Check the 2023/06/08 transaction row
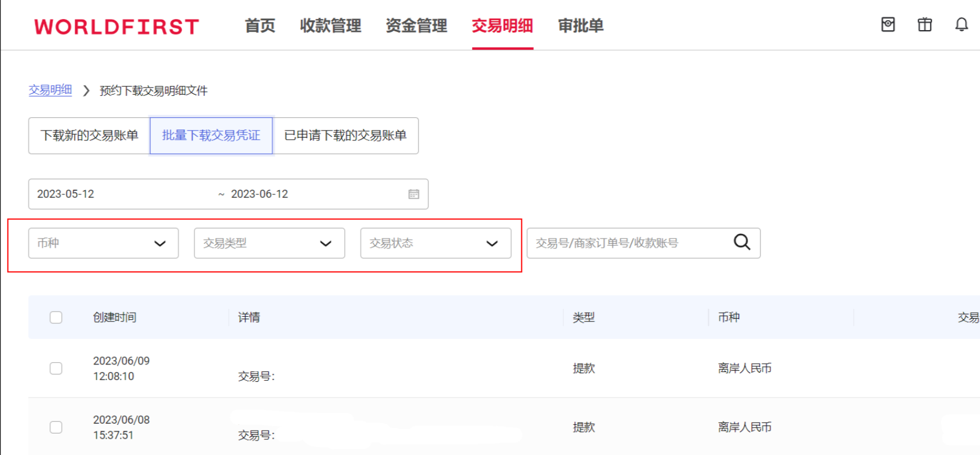 [56, 427]
